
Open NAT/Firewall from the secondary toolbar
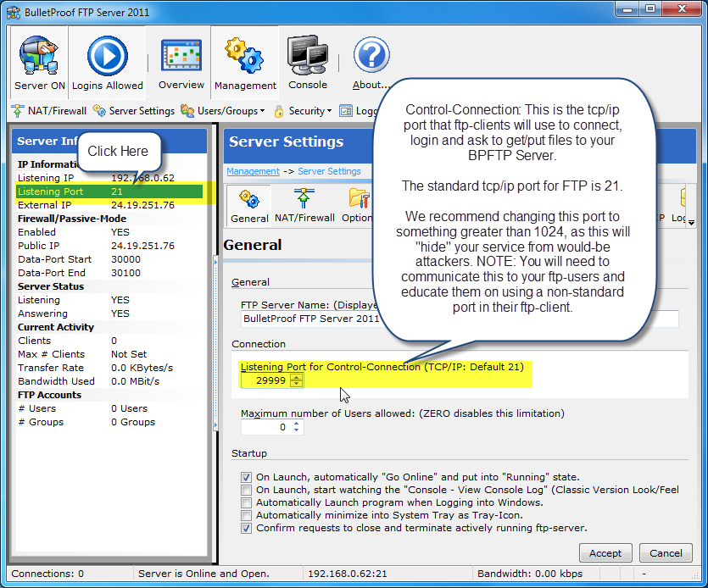click(x=49, y=110)
